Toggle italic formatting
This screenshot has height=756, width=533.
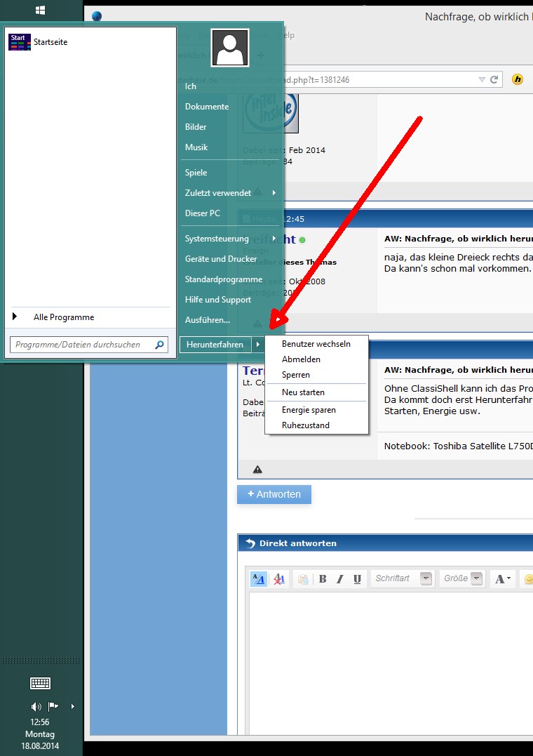(339, 578)
